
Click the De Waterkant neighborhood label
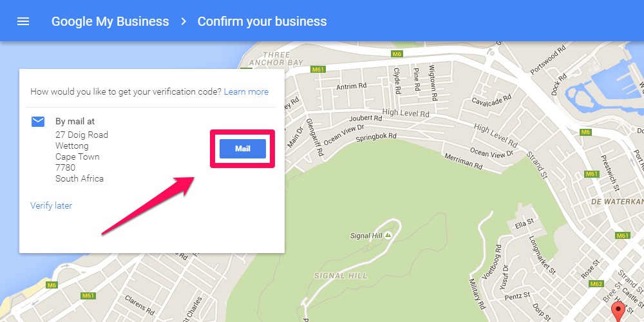click(x=616, y=202)
